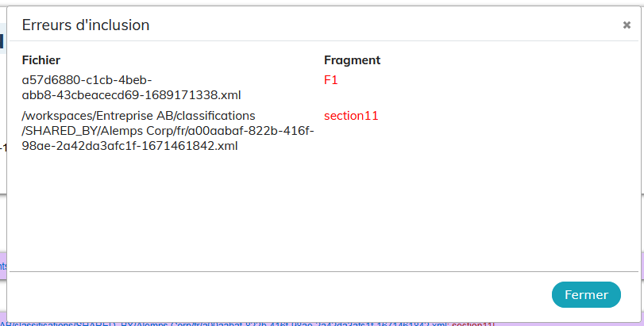Close the inclusion errors dialog with X
The width and height of the screenshot is (644, 326).
627,25
